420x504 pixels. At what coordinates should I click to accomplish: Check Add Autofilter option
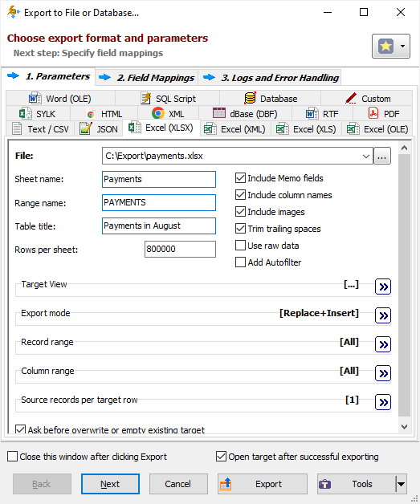[240, 262]
